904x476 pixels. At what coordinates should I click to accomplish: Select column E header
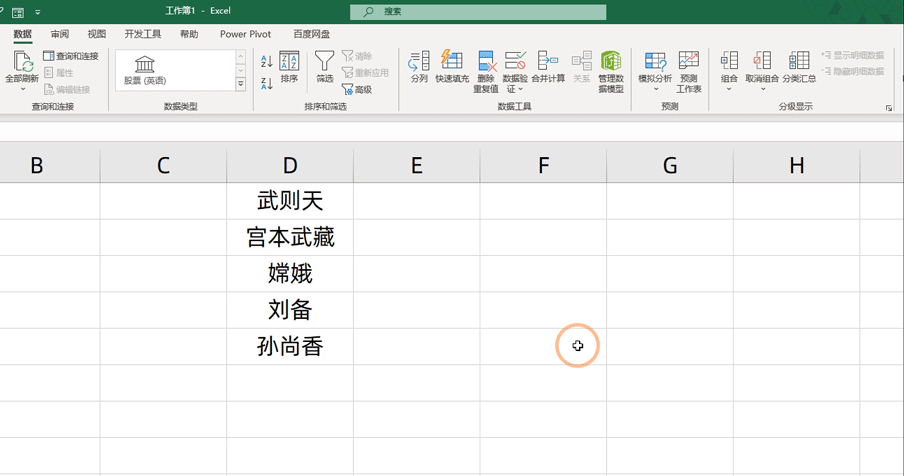pos(416,166)
